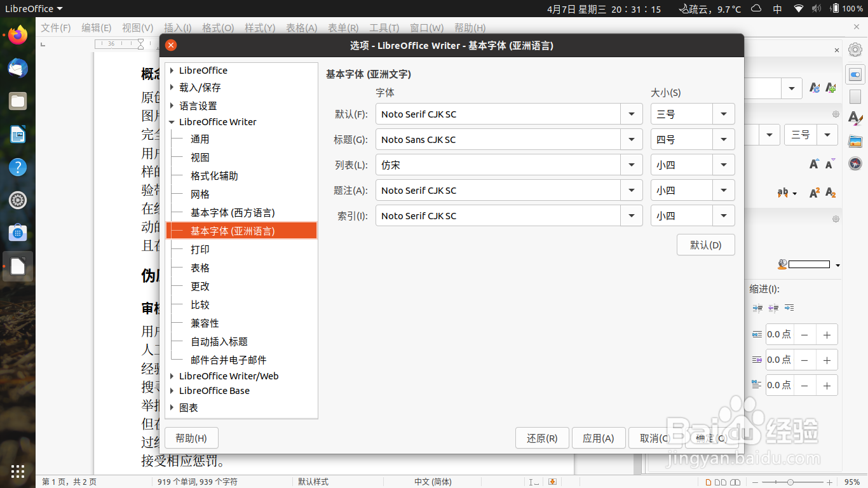Select 基本字体 (西方语言) in options tree

233,213
